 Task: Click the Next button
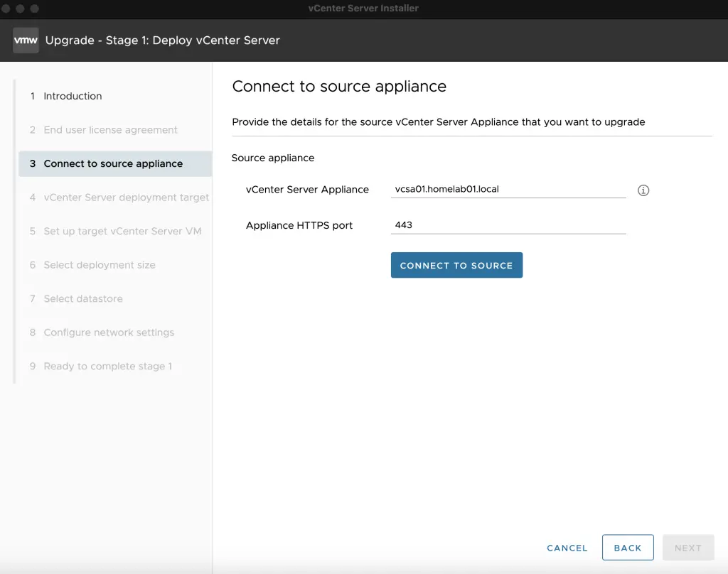pyautogui.click(x=688, y=547)
